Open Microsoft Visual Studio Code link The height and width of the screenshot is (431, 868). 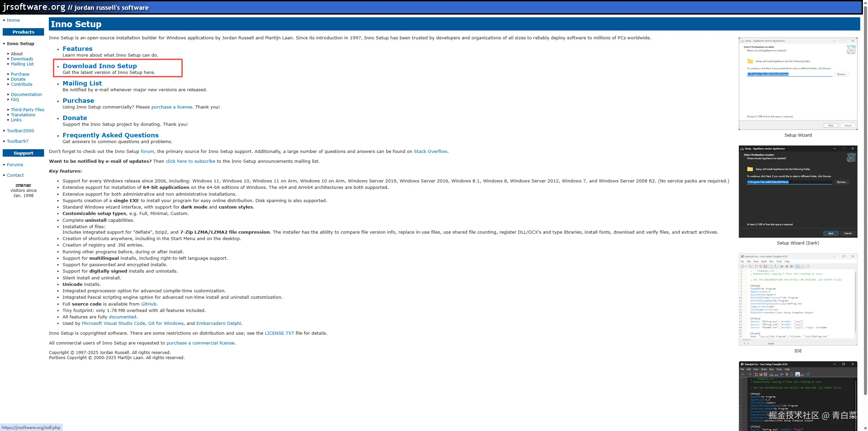pos(113,323)
